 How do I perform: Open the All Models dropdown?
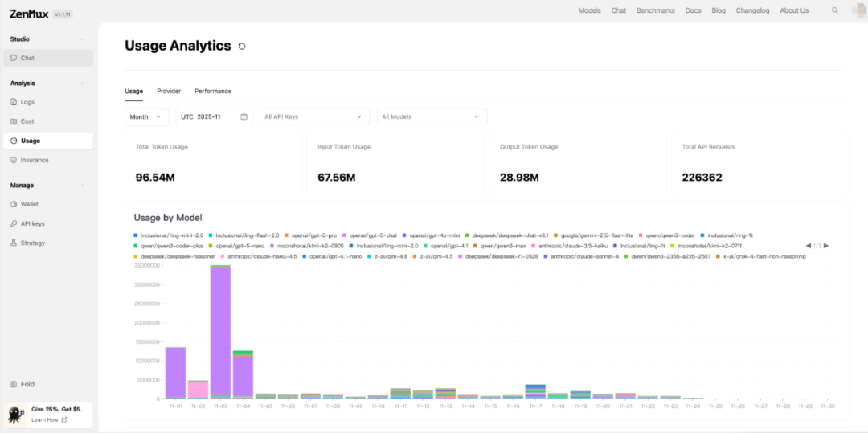pyautogui.click(x=432, y=116)
